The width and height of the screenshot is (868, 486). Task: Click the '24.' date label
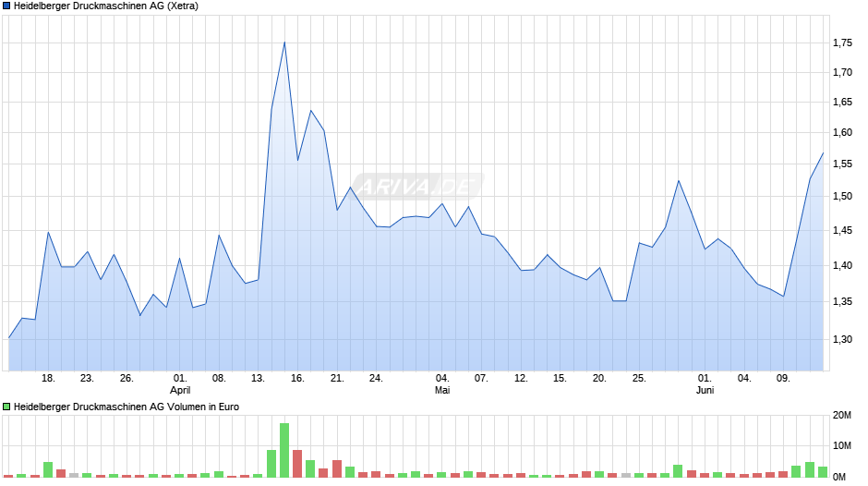pyautogui.click(x=376, y=379)
